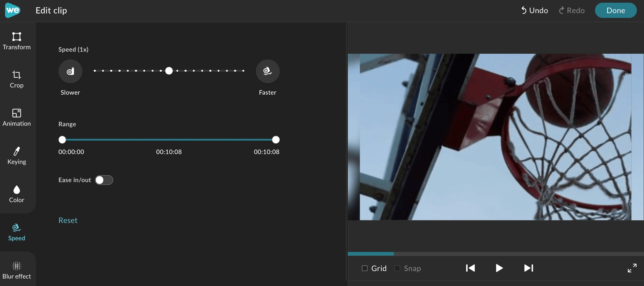The image size is (644, 286).
Task: Click the Faster snail icon button
Action: (x=268, y=71)
